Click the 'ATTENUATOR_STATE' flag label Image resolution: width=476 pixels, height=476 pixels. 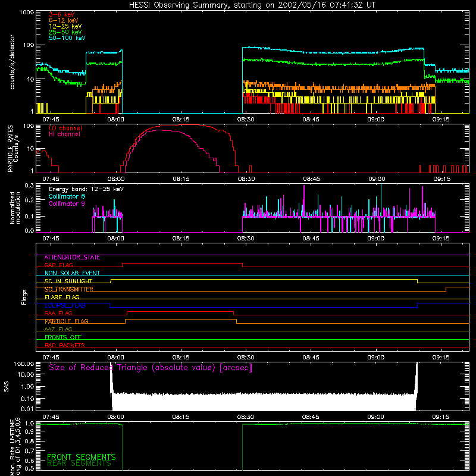pos(72,258)
